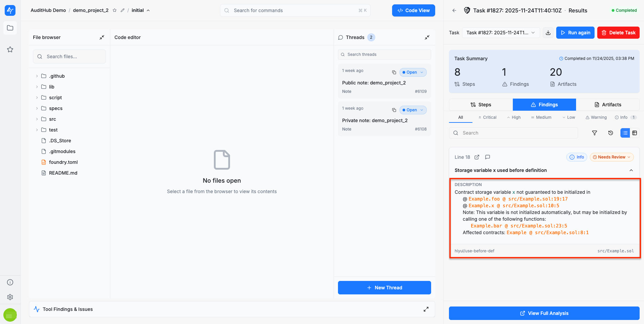This screenshot has width=644, height=324.
Task: Switch findings to table view
Action: pos(635,133)
